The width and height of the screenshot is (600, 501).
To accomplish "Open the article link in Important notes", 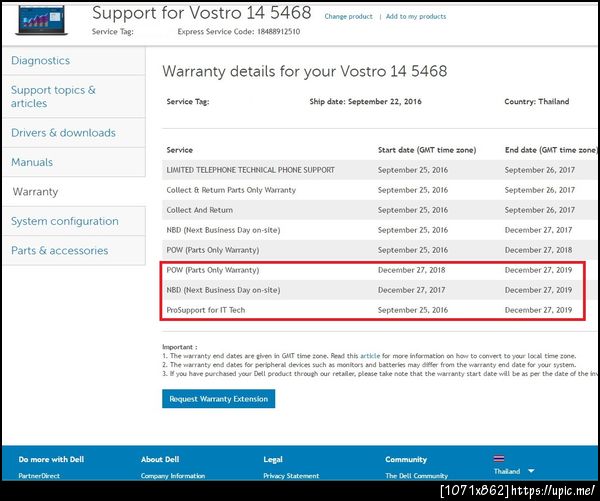I will 370,356.
